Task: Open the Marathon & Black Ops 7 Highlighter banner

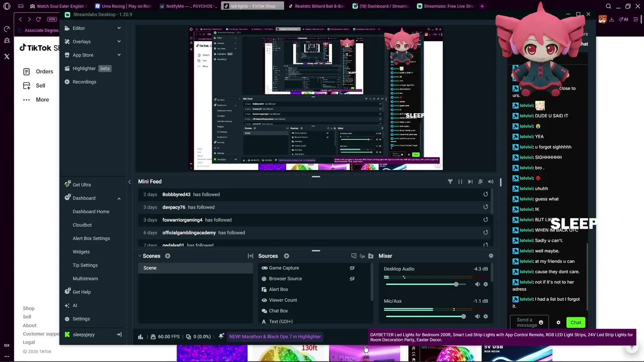Action: coord(275,336)
